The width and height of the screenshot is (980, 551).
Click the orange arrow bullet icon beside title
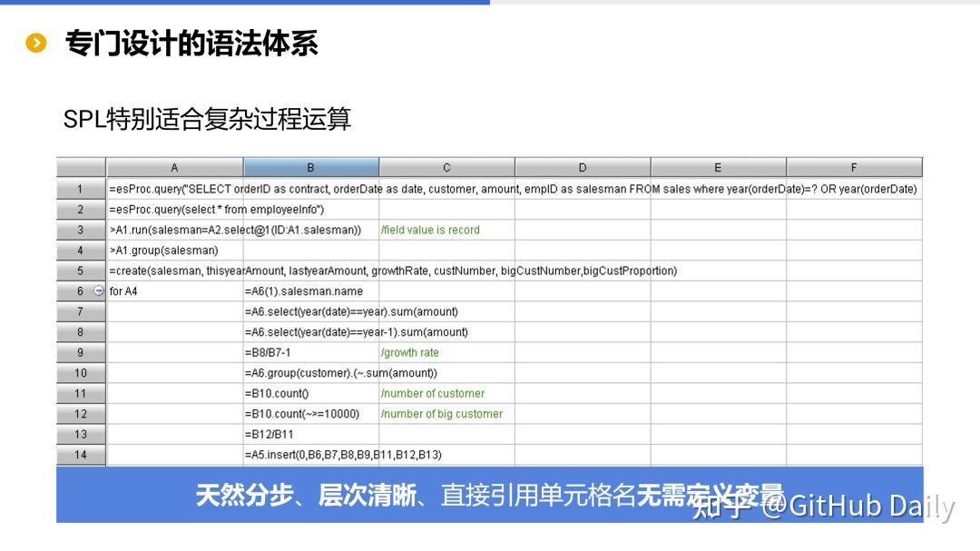point(36,44)
